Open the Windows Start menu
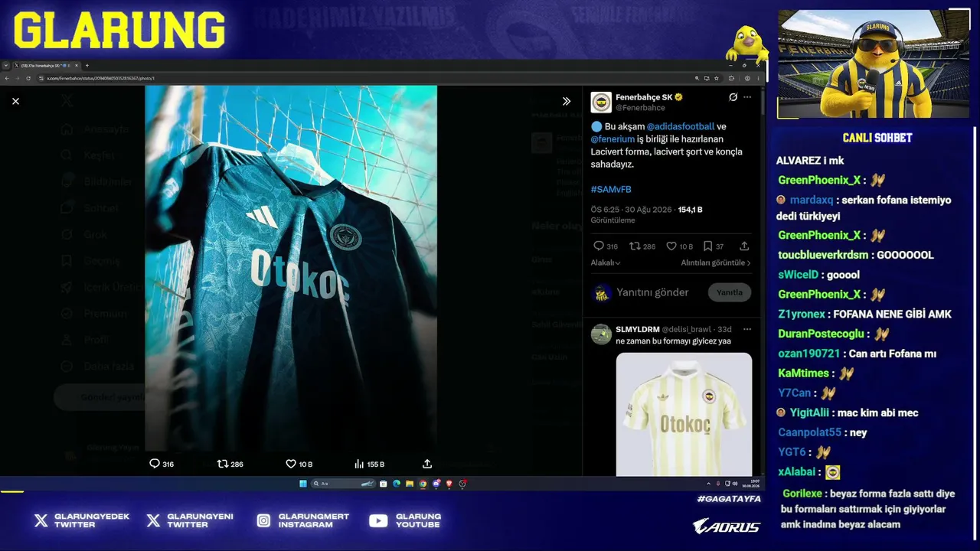Image resolution: width=980 pixels, height=551 pixels. coord(303,484)
